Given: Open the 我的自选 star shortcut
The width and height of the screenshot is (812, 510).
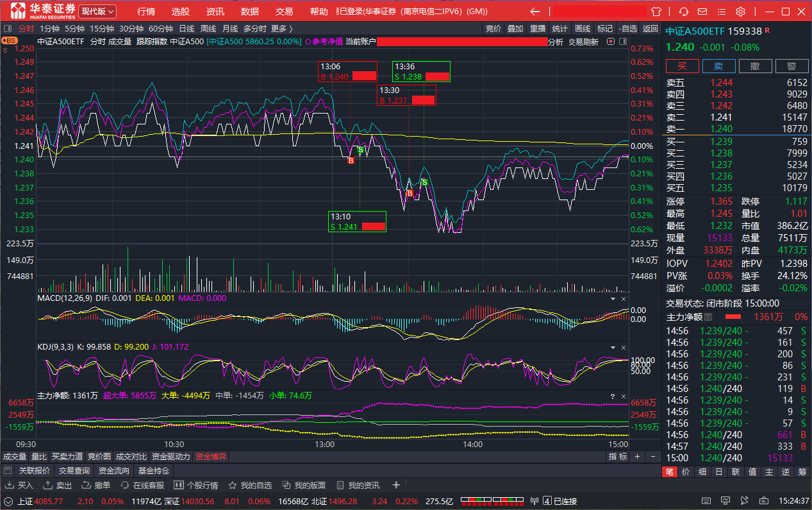Looking at the screenshot, I should pos(250,485).
